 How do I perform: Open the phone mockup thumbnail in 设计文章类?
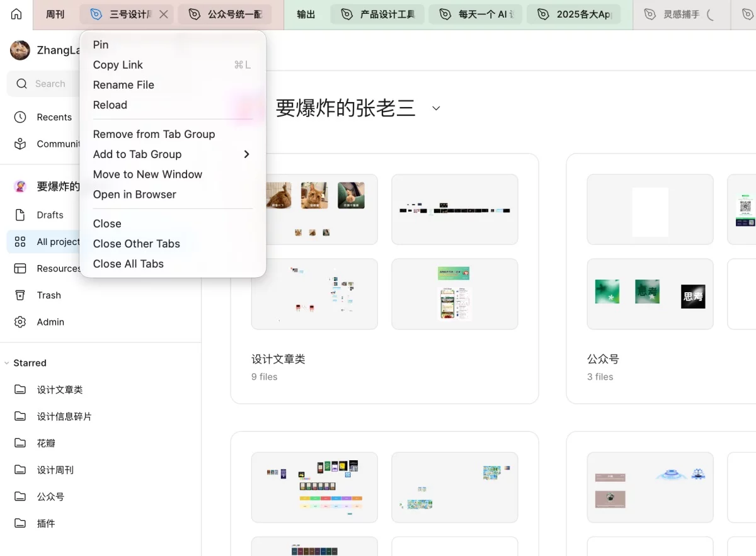[x=455, y=294]
